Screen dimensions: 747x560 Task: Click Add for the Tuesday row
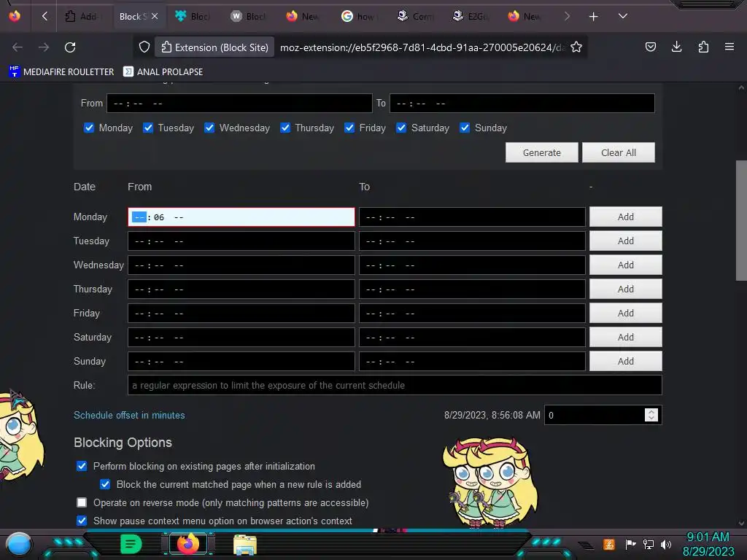625,241
